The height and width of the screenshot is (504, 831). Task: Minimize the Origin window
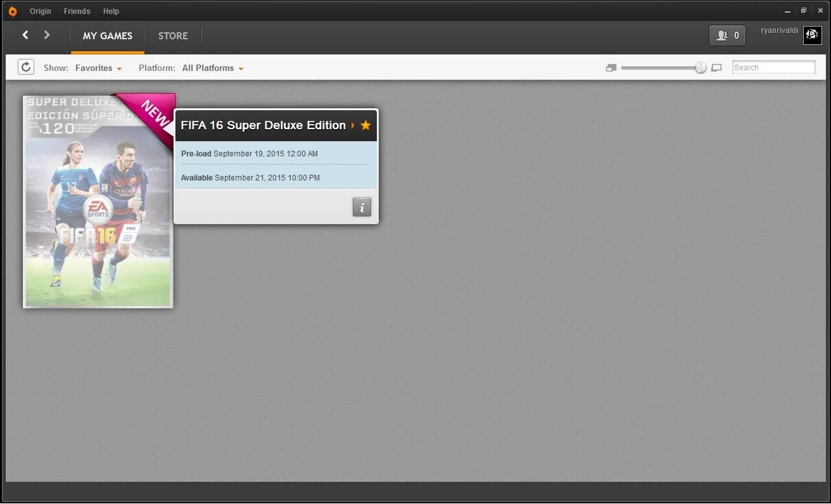pyautogui.click(x=788, y=11)
